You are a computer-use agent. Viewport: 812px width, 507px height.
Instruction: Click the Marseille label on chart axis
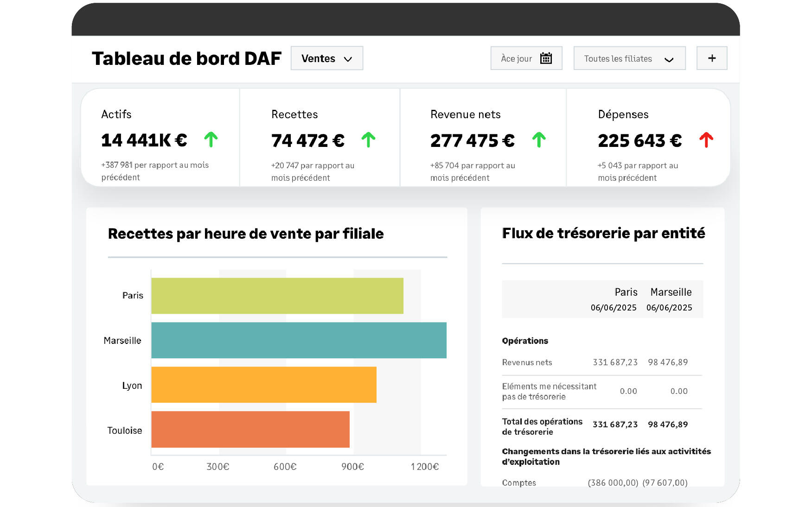click(122, 341)
